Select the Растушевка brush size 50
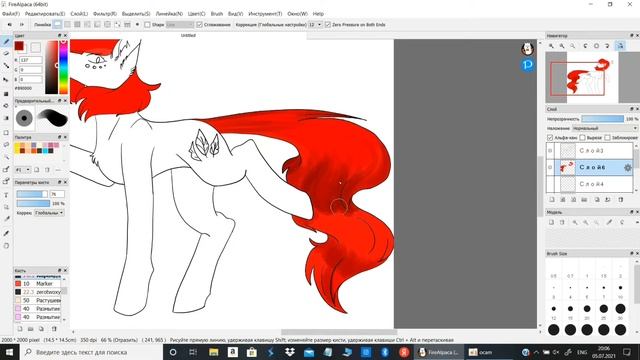This screenshot has height=360, width=640. coord(38,300)
